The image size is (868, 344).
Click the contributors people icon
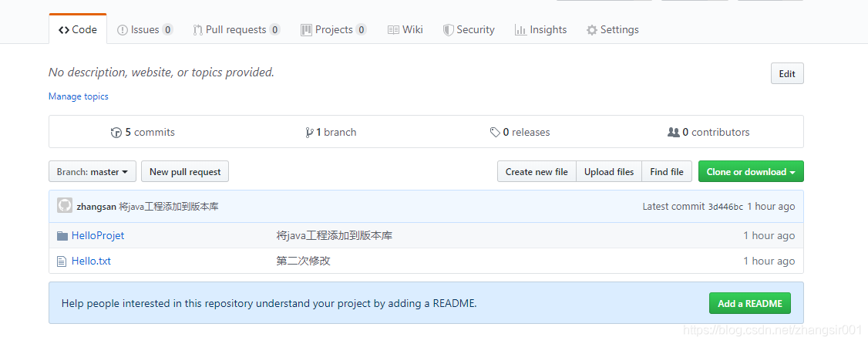pos(673,133)
